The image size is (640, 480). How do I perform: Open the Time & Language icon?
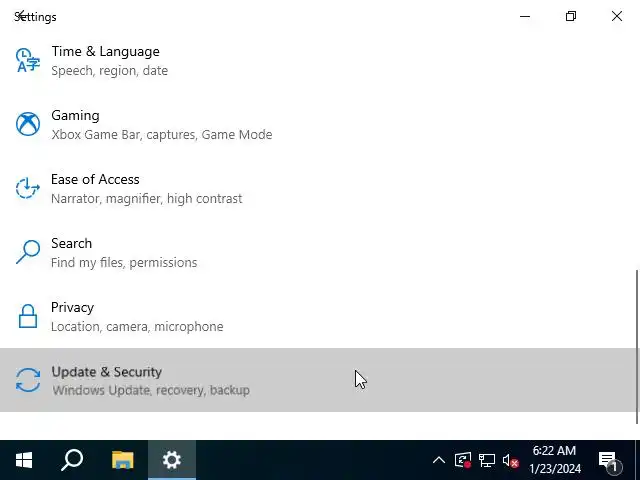28,60
